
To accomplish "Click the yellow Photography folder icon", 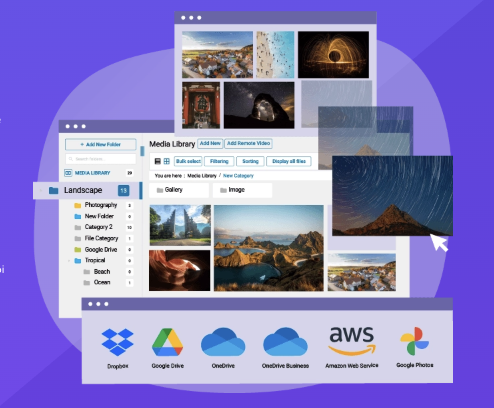I will [x=78, y=205].
